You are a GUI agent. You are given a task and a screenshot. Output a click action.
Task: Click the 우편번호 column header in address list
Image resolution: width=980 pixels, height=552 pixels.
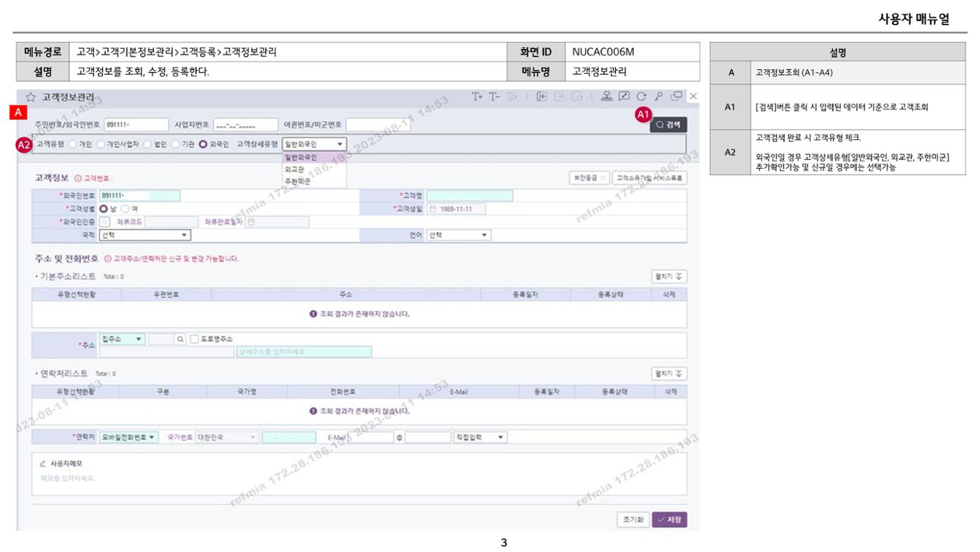(166, 294)
